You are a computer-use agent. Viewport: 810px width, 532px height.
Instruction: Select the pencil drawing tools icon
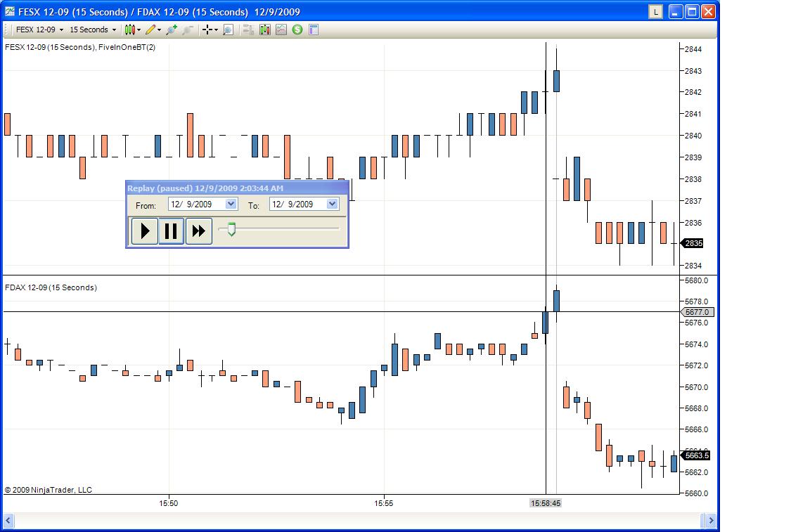(x=150, y=30)
